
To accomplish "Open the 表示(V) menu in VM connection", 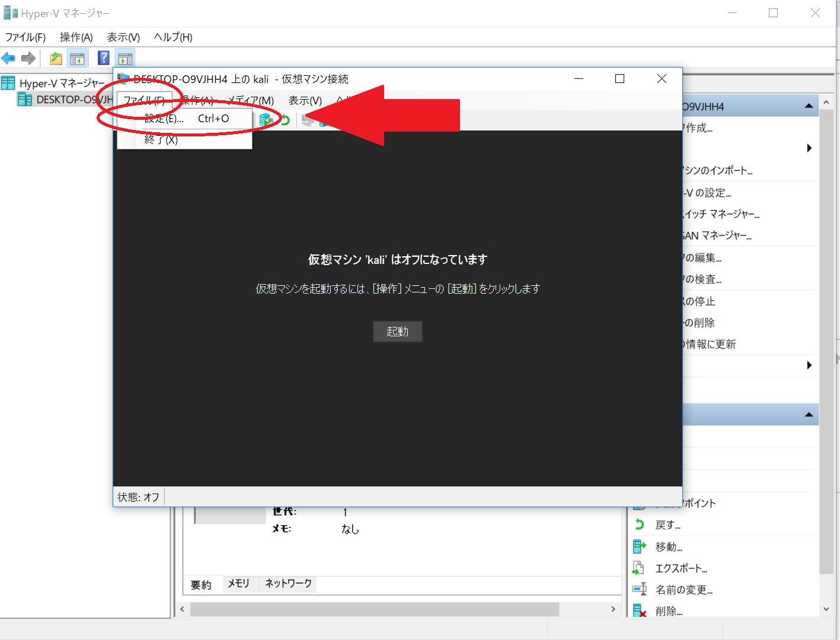I will click(305, 100).
